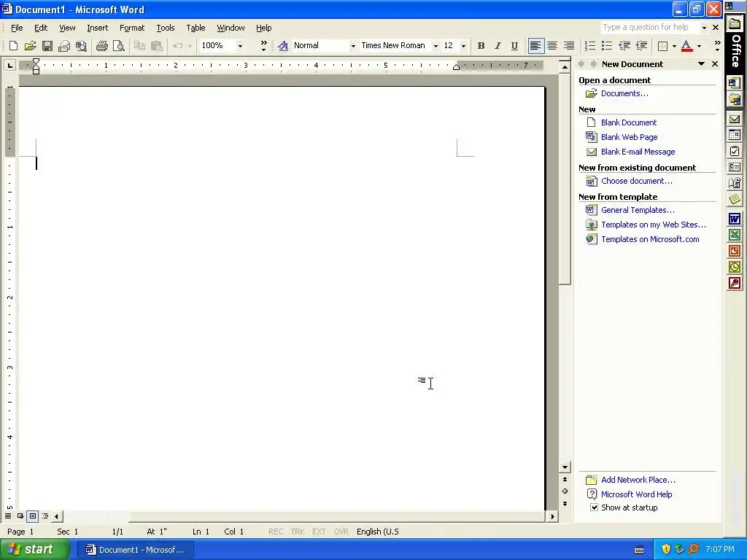The height and width of the screenshot is (560, 747).
Task: Open the font size dropdown
Action: [x=463, y=46]
